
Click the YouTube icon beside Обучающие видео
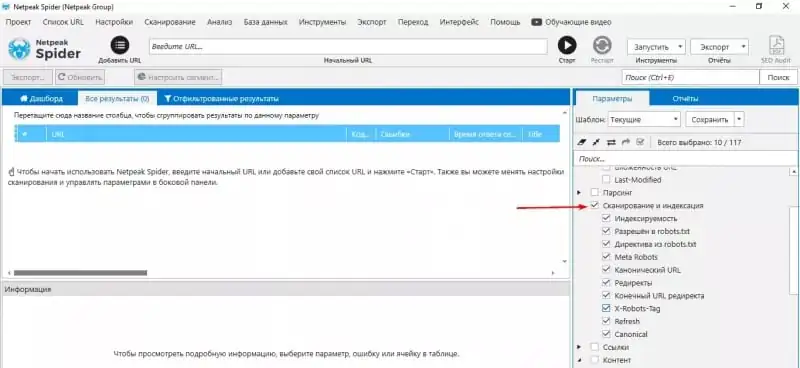(x=536, y=22)
